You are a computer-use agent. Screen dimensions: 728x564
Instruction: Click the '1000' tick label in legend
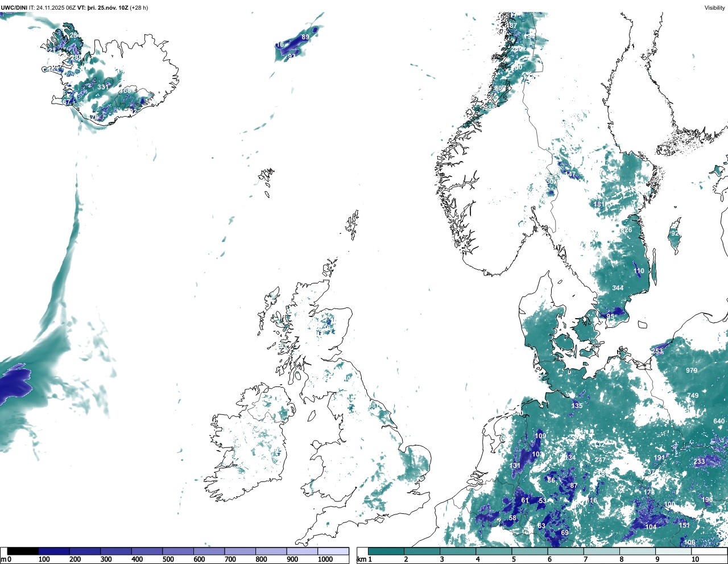tap(325, 559)
